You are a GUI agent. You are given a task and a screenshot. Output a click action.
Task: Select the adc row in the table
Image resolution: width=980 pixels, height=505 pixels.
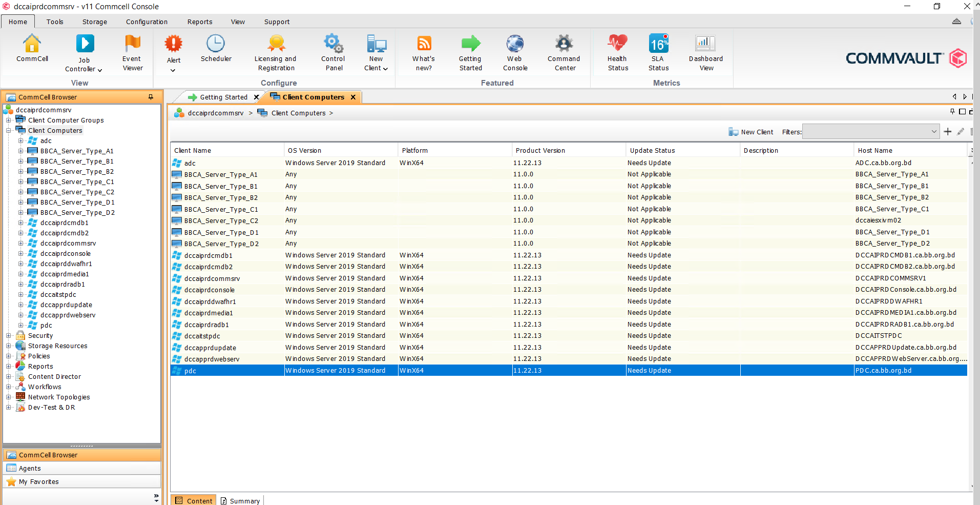pos(569,163)
